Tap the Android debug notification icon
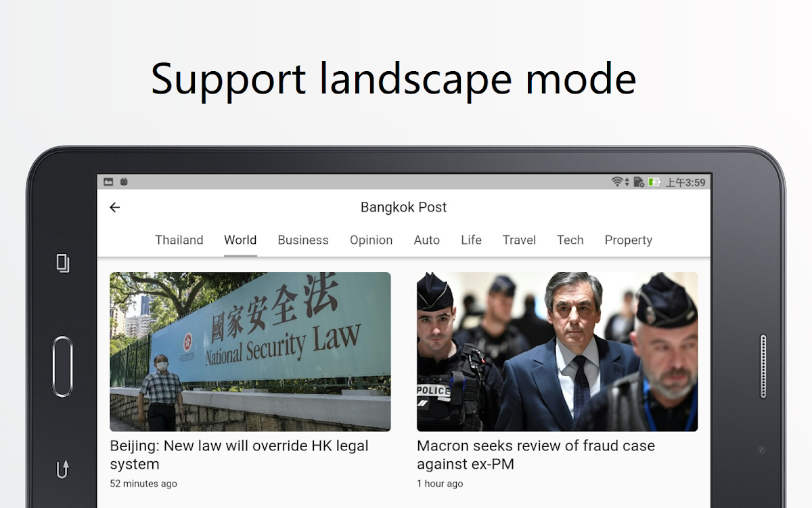Viewport: 812px width, 508px height. click(x=124, y=182)
